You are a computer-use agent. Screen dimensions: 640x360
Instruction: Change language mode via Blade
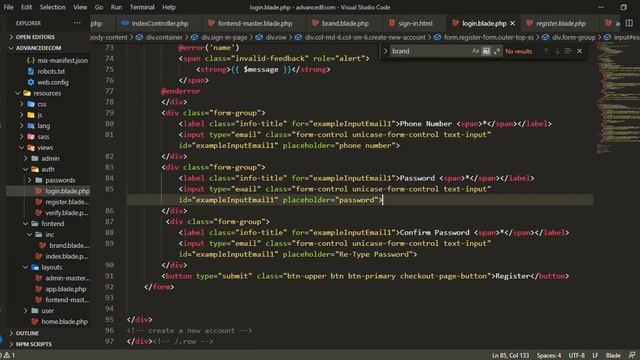[x=613, y=356]
